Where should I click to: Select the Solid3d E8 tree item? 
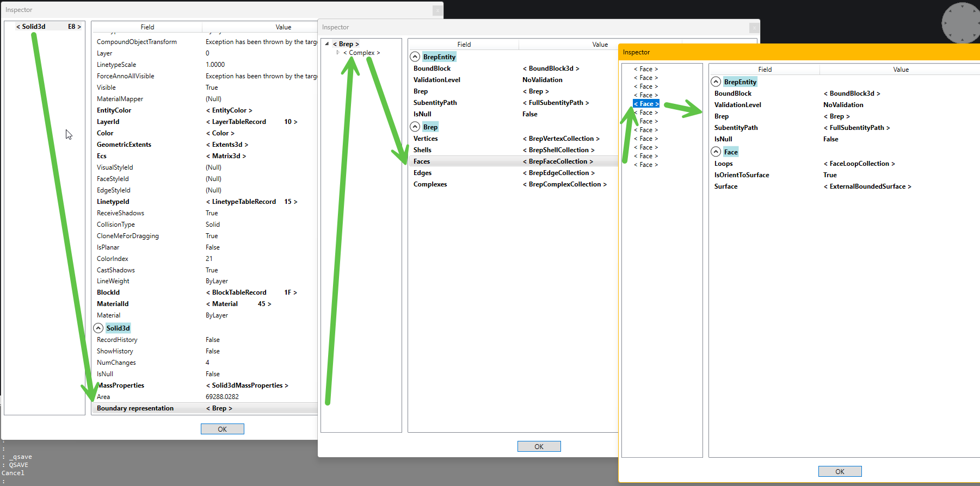[48, 27]
